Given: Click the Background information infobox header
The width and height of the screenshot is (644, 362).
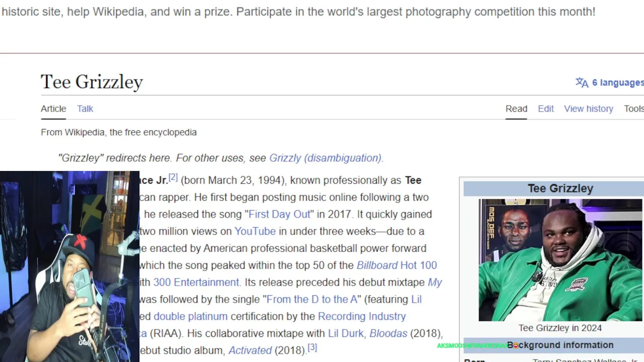Looking at the screenshot, I should tap(560, 345).
